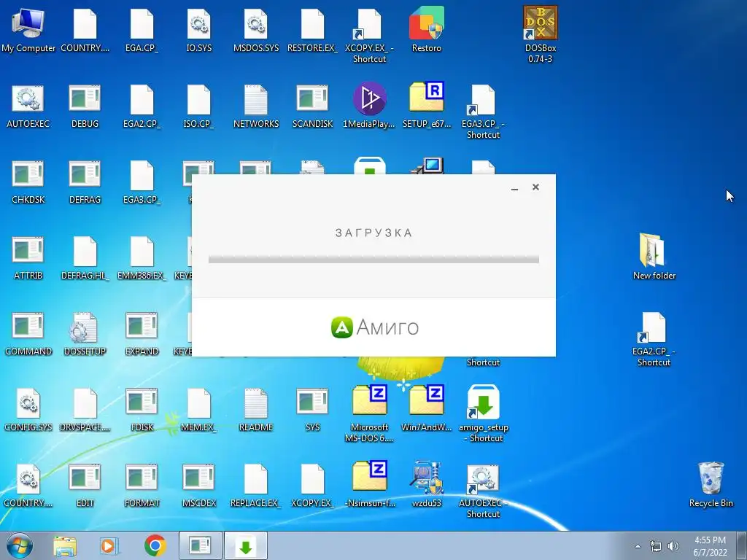747x560 pixels.
Task: Open Windows Explorer from taskbar
Action: click(x=65, y=546)
